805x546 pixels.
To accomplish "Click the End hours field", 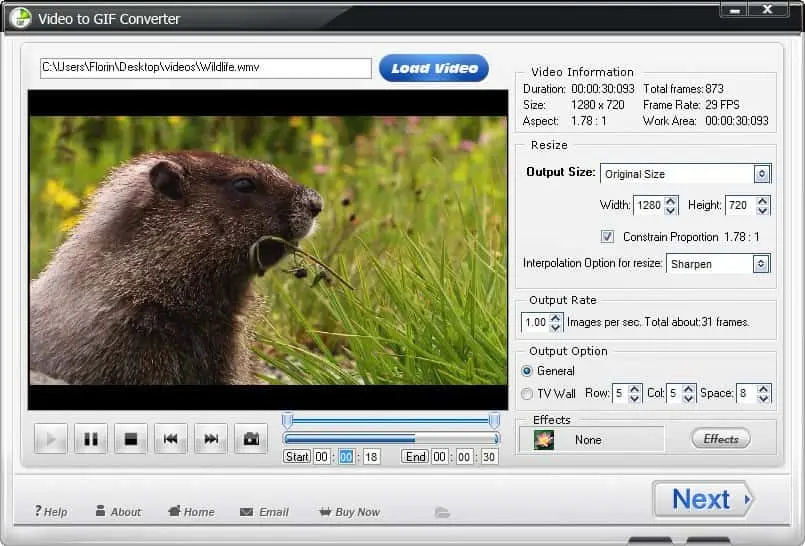I will click(x=439, y=457).
